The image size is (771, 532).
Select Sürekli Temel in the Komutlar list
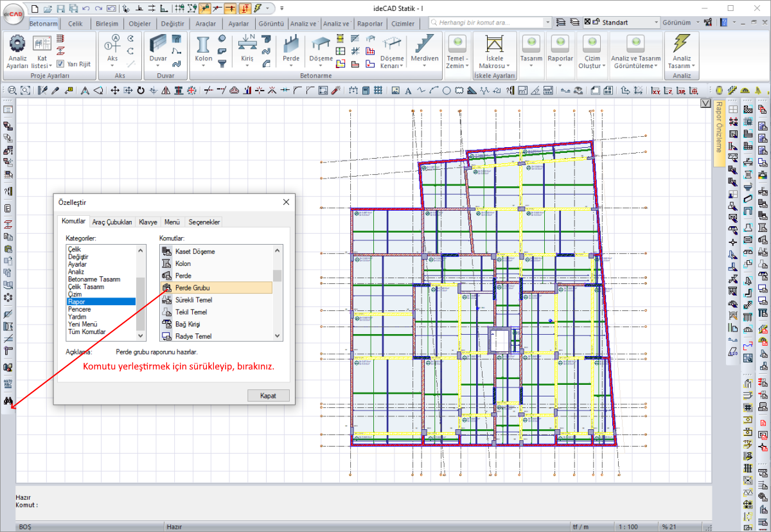[x=193, y=300]
